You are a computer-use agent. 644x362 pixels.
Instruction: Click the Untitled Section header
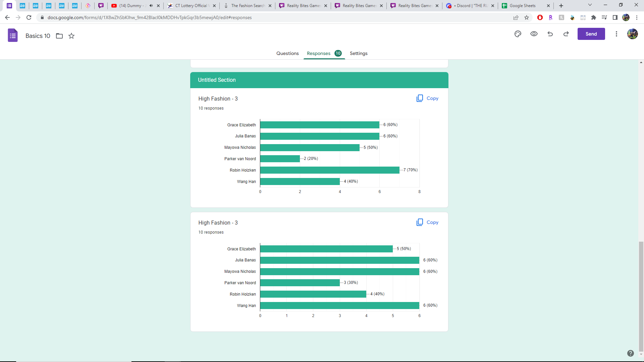click(x=319, y=80)
